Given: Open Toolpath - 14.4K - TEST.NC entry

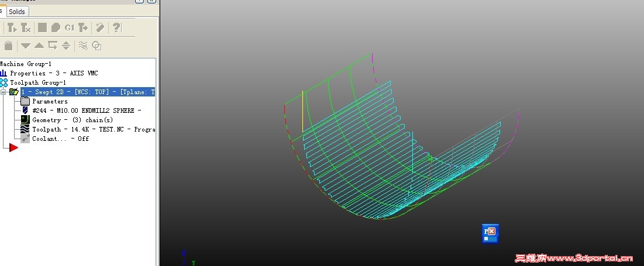Looking at the screenshot, I should tap(94, 129).
